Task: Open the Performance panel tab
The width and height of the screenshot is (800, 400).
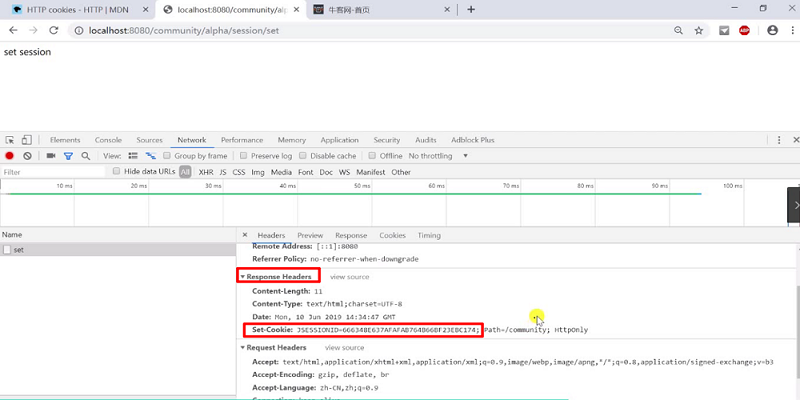Action: click(242, 140)
